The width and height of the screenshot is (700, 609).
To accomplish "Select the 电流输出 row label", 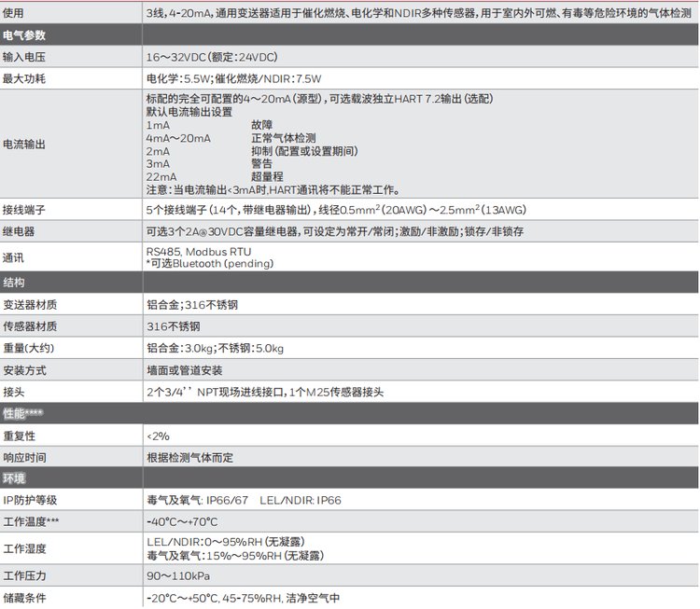I will pyautogui.click(x=25, y=145).
